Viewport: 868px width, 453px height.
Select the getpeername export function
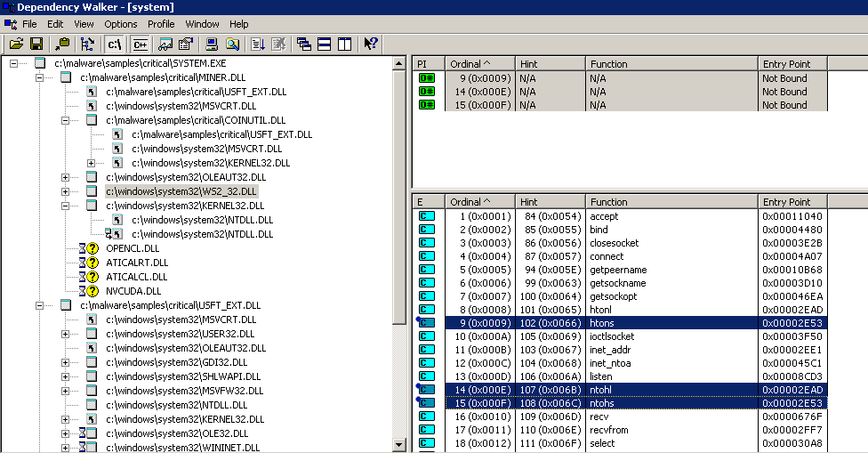[618, 270]
